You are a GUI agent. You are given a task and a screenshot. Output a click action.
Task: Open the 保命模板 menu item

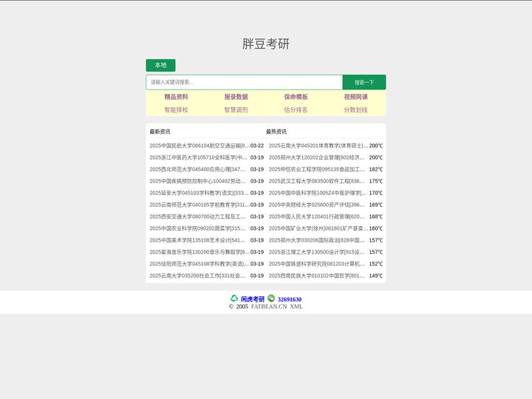tap(296, 97)
